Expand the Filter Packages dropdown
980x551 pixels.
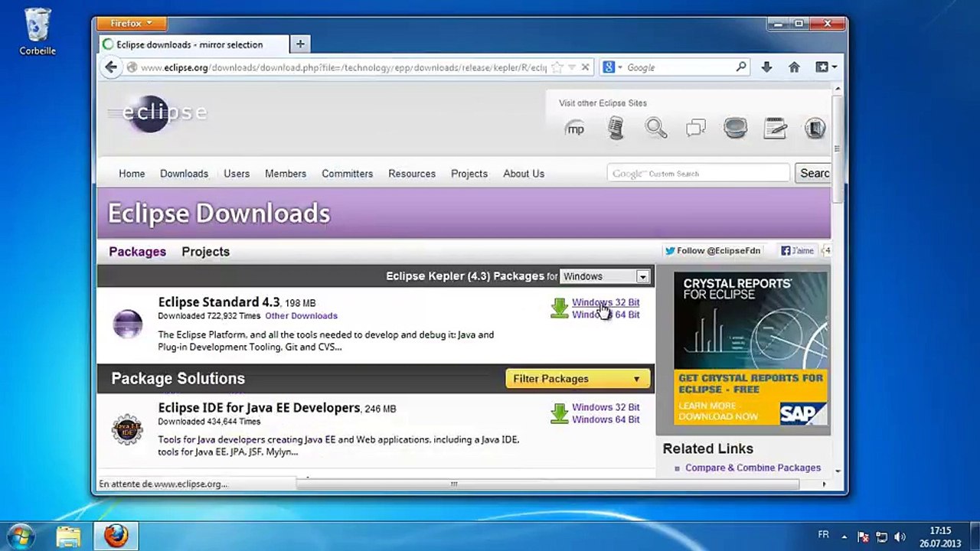tap(578, 379)
